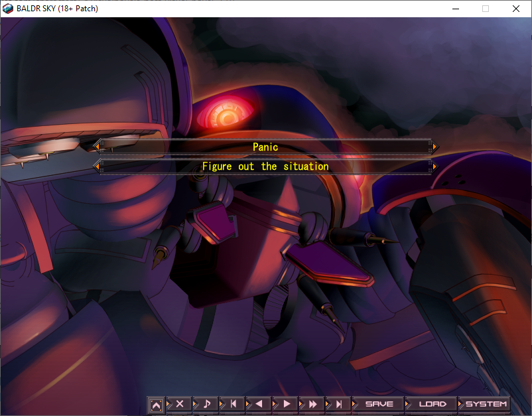Hide the text window with X icon
Screen dimensions: 532x416
(x=180, y=404)
